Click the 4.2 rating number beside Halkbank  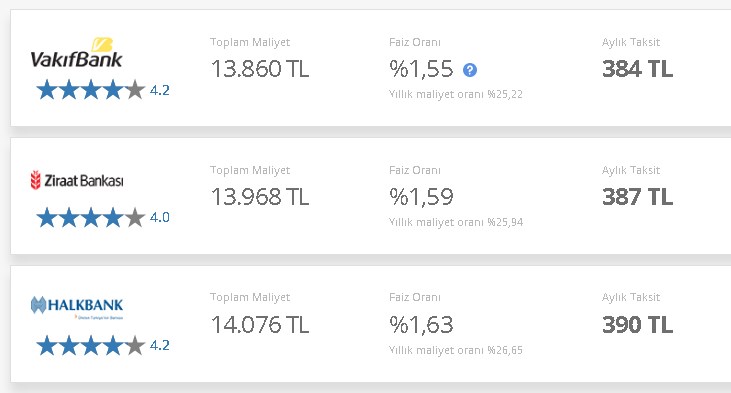click(x=159, y=345)
